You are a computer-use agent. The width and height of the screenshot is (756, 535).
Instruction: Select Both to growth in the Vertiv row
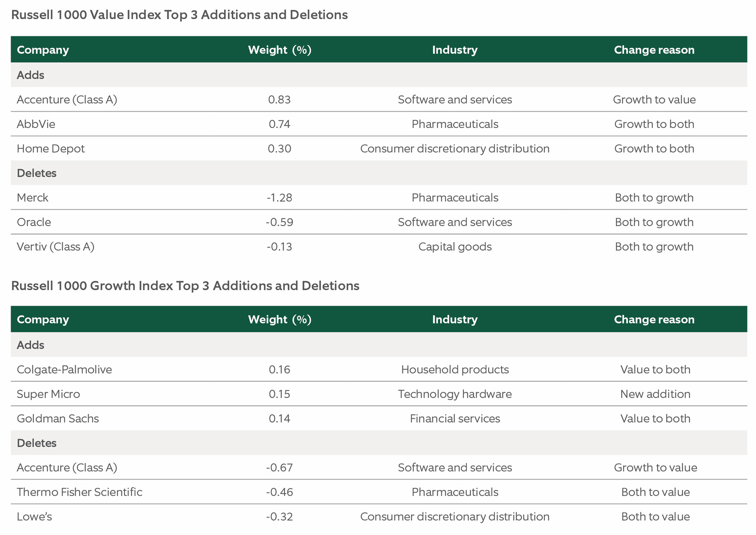(654, 247)
